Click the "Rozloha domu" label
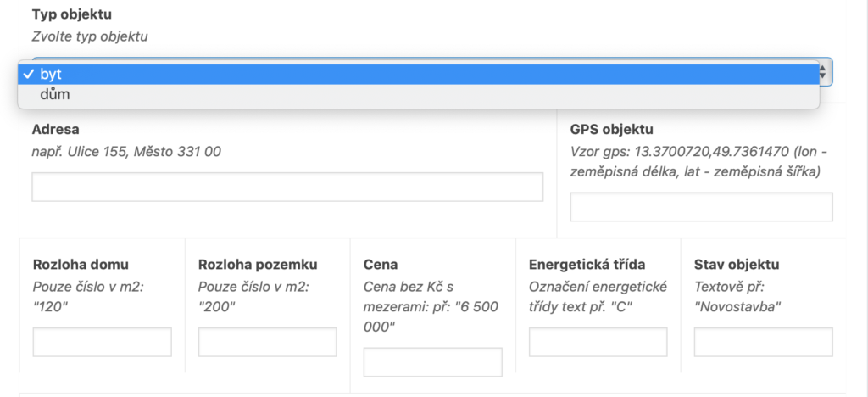The image size is (868, 397). [x=81, y=264]
